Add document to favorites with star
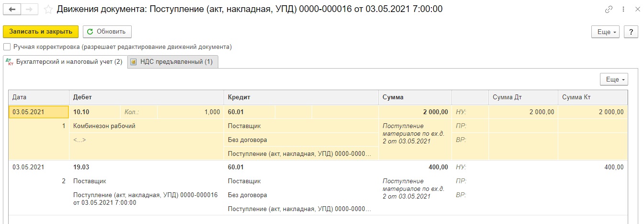 (x=48, y=9)
